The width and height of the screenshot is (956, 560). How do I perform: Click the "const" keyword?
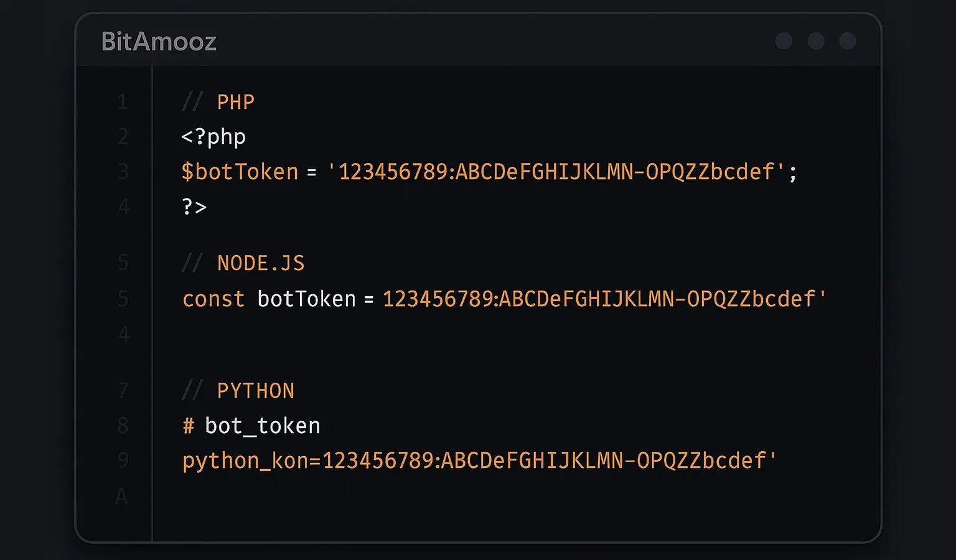pos(213,299)
